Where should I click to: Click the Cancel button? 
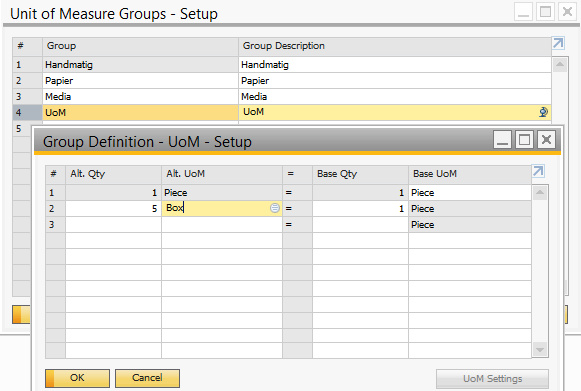(x=147, y=378)
